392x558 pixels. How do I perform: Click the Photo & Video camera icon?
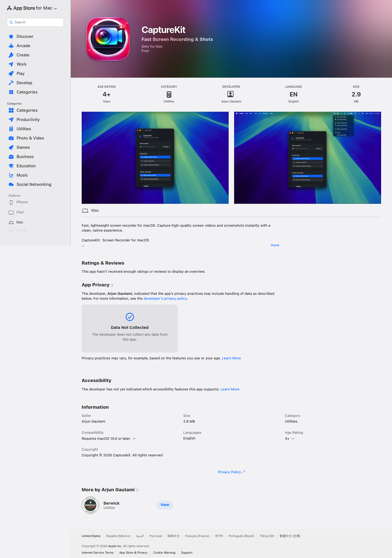click(x=11, y=138)
